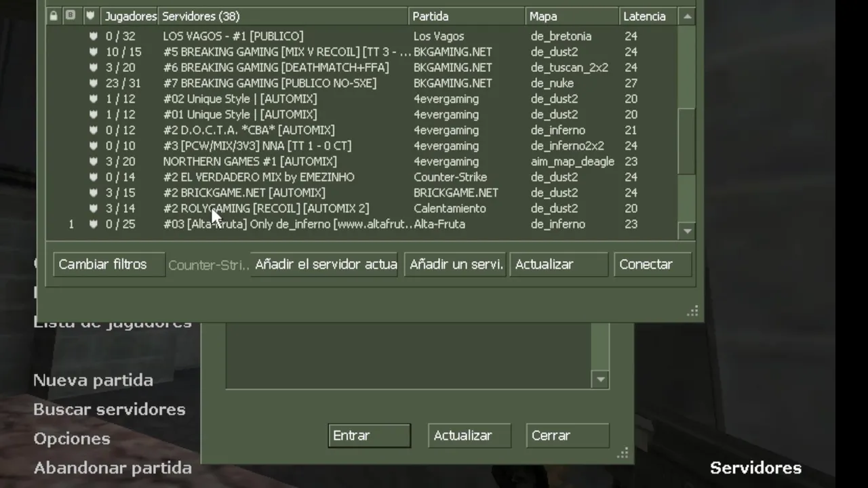This screenshot has width=868, height=488.
Task: Click shield icon of EL VERDADERO MIX row
Action: (94, 177)
